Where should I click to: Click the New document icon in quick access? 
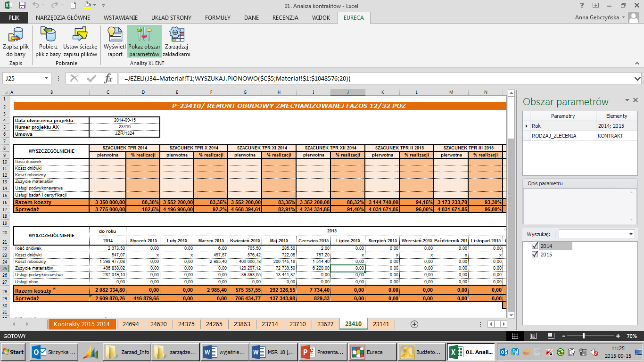[73, 6]
